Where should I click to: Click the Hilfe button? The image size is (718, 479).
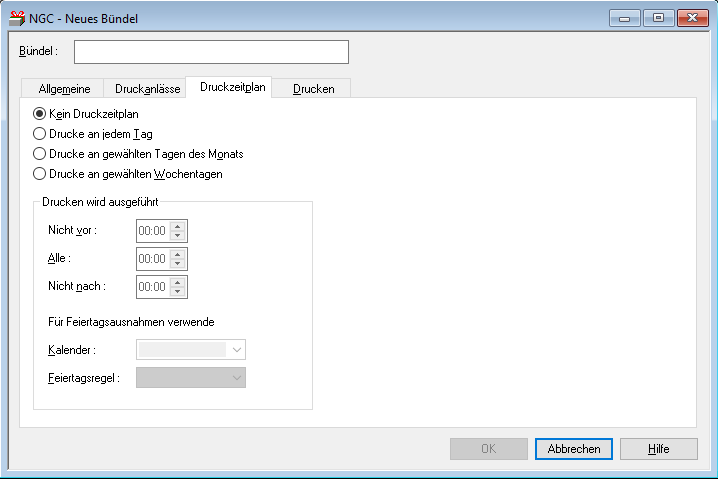(x=658, y=449)
